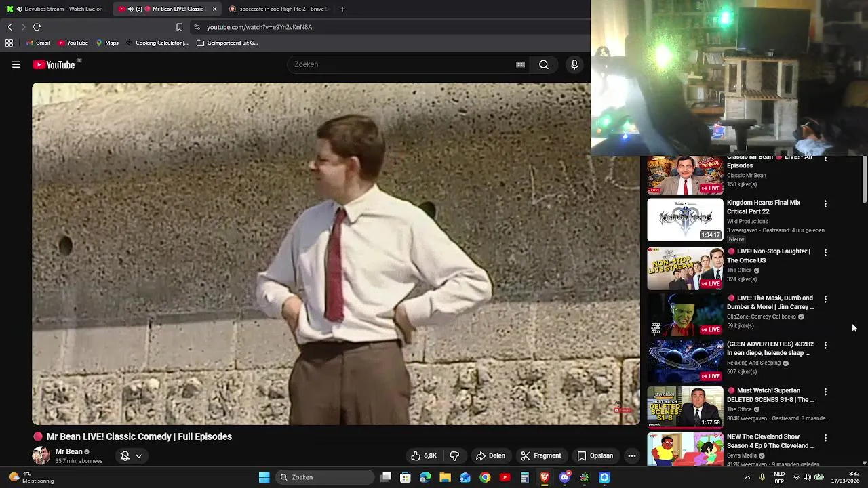The height and width of the screenshot is (488, 868).
Task: Click the taskbar Zoeken search box
Action: (x=325, y=477)
